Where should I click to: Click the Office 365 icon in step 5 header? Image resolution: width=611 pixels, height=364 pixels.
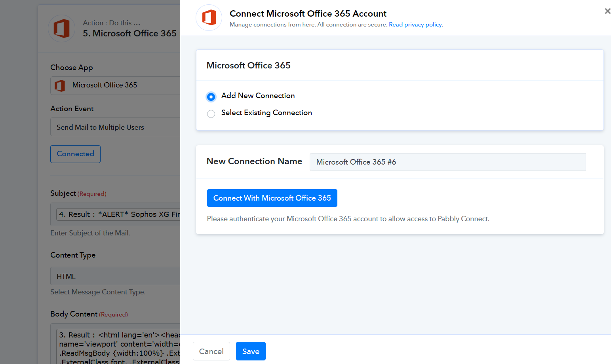pos(61,28)
